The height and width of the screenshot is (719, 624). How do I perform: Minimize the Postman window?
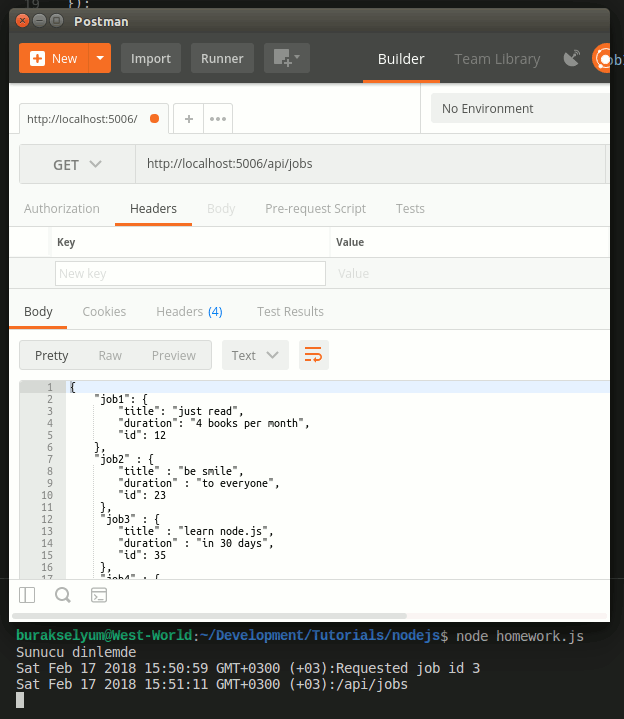coord(39,21)
